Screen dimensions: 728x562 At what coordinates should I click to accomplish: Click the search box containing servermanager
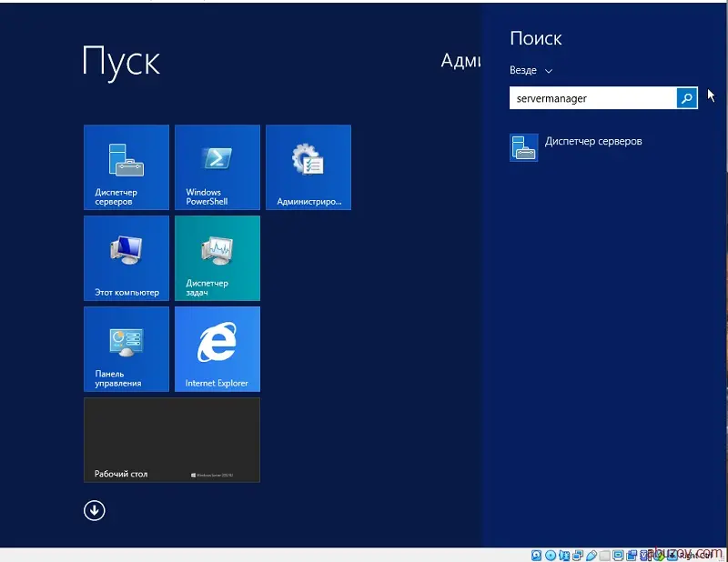click(x=591, y=98)
